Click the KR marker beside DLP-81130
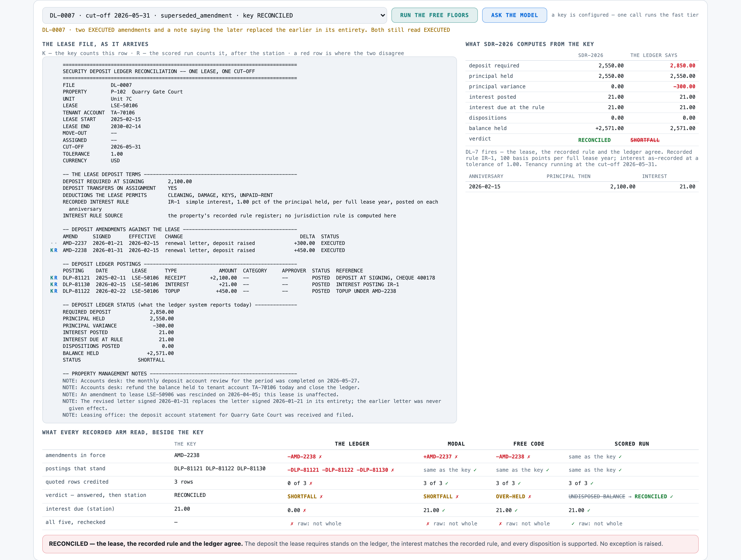741x560 pixels. [54, 285]
